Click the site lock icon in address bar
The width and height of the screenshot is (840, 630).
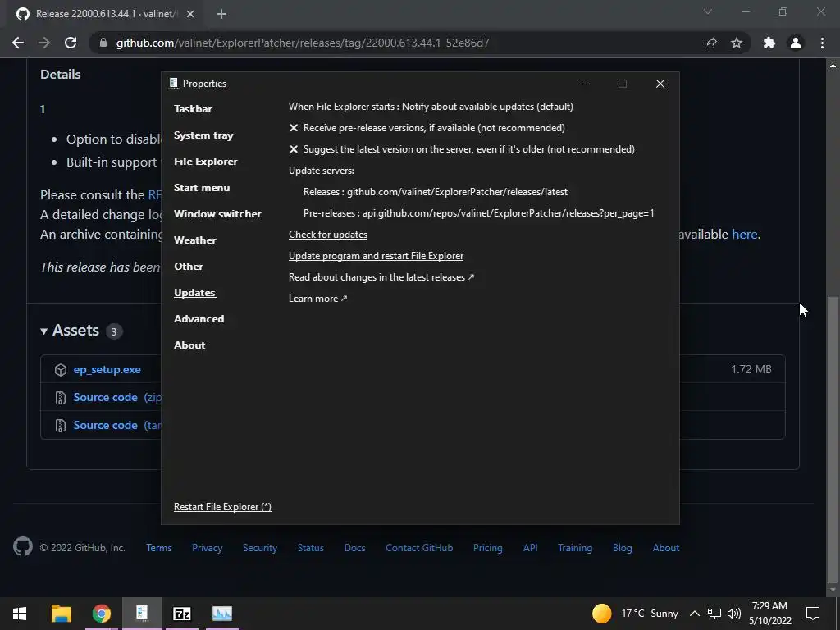click(103, 43)
